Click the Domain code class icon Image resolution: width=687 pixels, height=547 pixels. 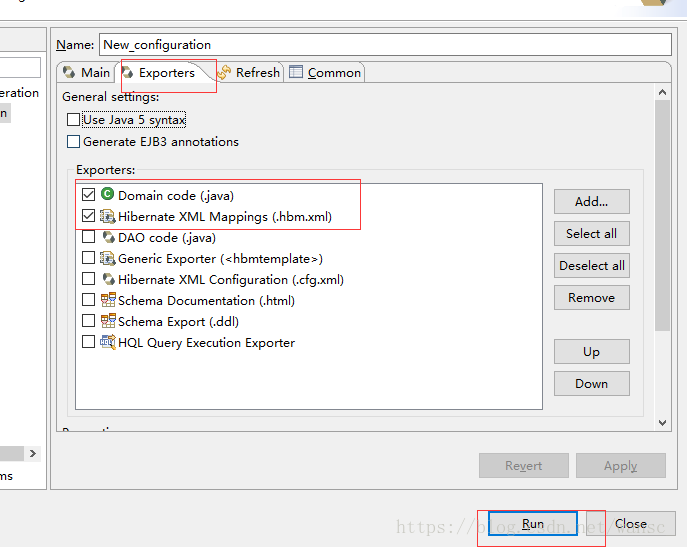pos(107,194)
